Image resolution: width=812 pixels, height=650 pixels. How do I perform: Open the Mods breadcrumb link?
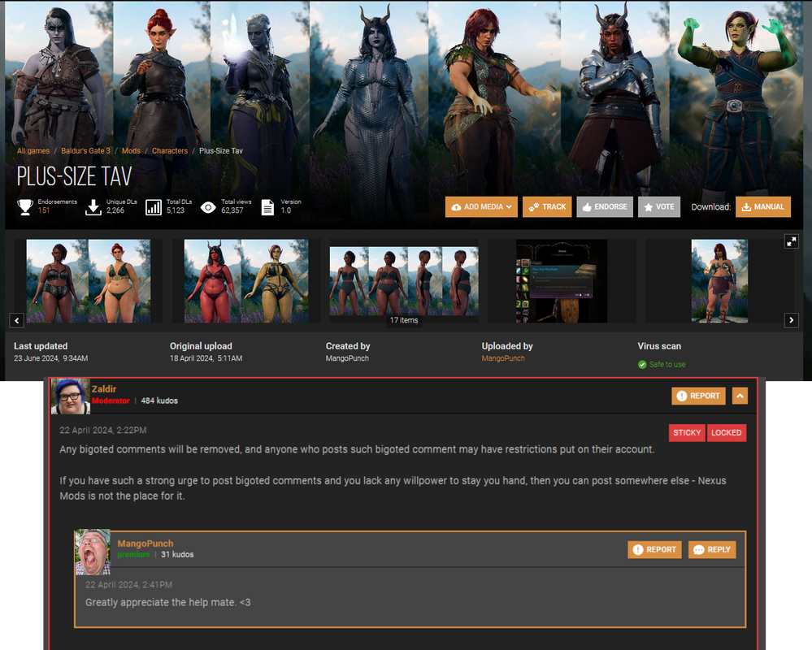click(131, 150)
